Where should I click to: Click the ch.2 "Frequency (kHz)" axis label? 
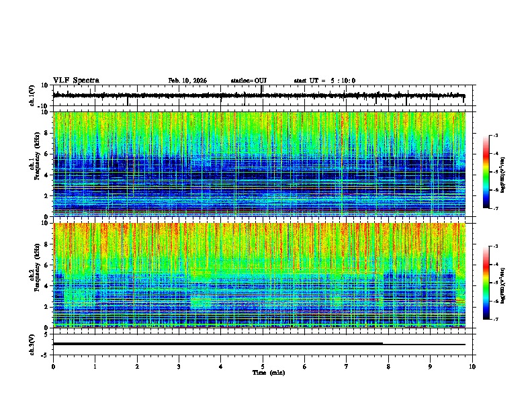[x=37, y=267]
